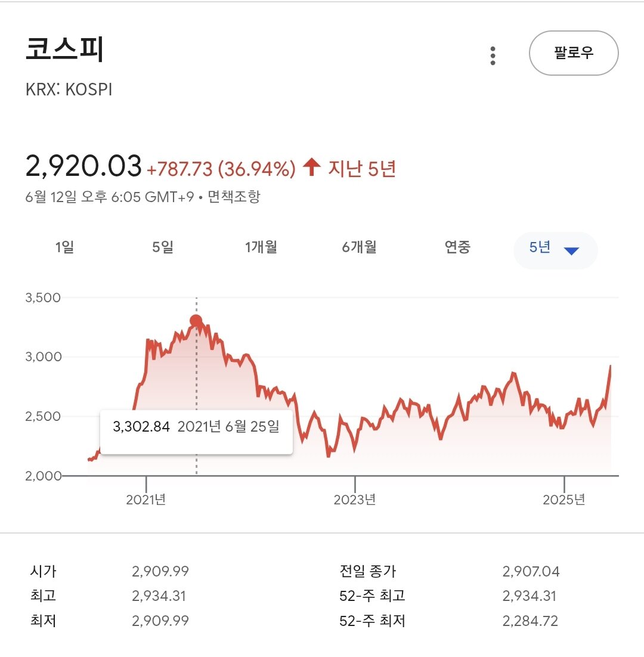Open the 면책조항 disclaimer link
Viewport: 644px width, 657px height.
tap(234, 197)
